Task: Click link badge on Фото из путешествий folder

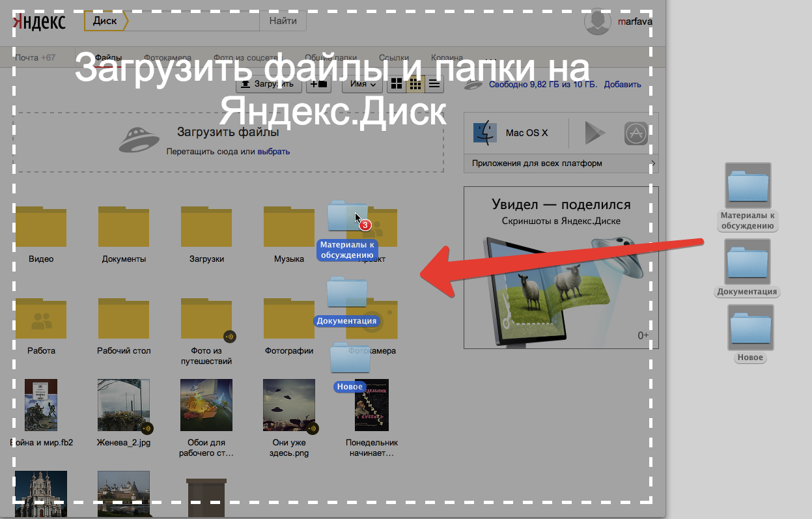Action: click(x=229, y=337)
